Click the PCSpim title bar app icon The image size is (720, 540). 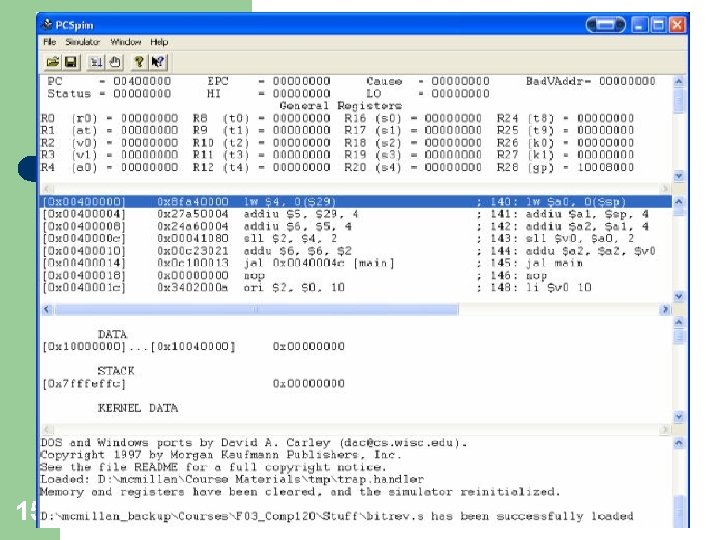[47, 25]
